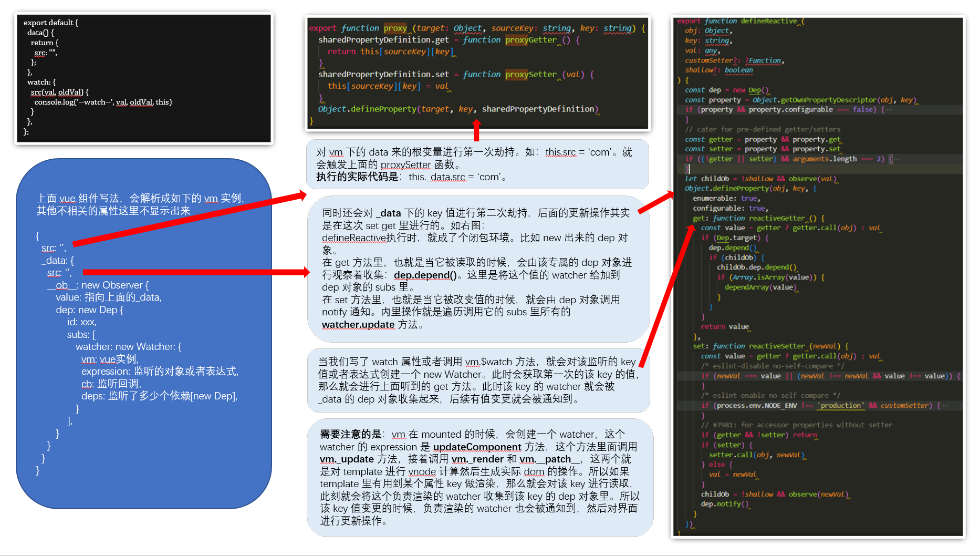Click the '__ob__: new Observer {' line

pyautogui.click(x=98, y=285)
